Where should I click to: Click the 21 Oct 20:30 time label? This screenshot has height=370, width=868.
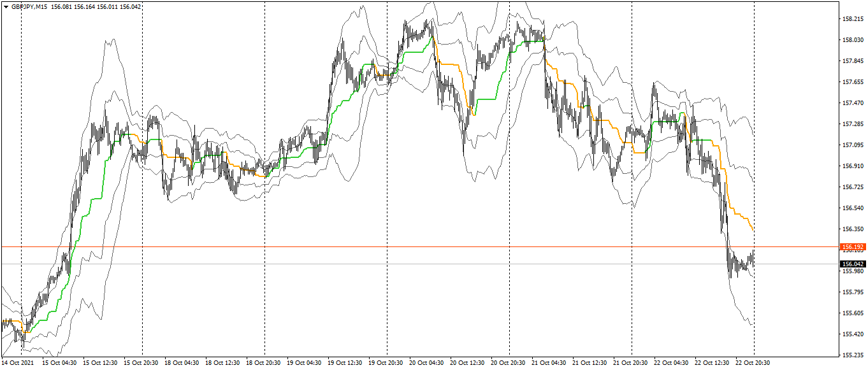631,363
